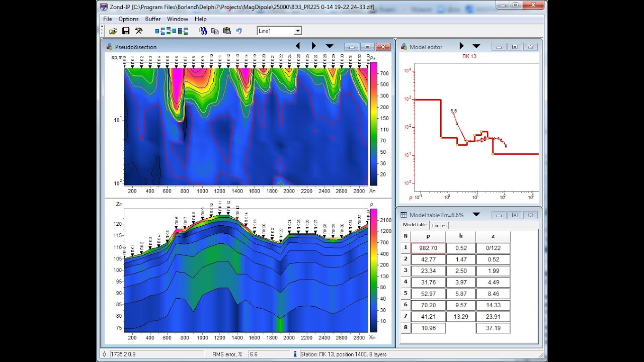Switch to the Limites tab
Image resolution: width=644 pixels, height=362 pixels.
(x=439, y=225)
